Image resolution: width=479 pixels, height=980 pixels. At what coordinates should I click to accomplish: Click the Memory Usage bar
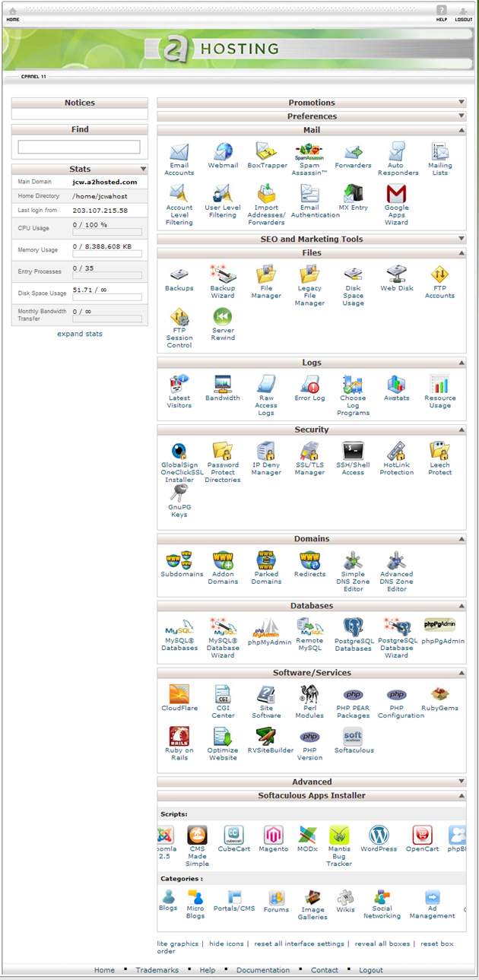coord(107,254)
